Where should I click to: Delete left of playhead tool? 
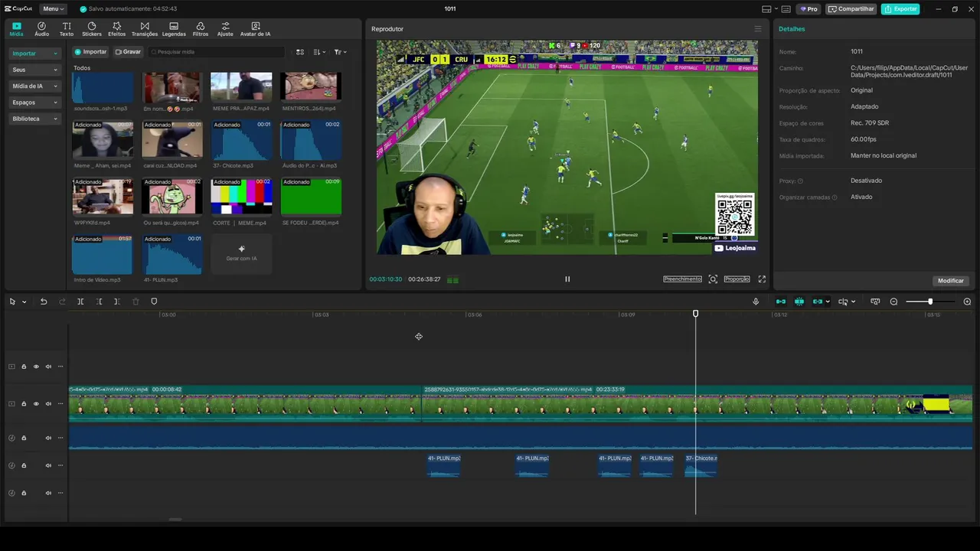click(x=99, y=302)
